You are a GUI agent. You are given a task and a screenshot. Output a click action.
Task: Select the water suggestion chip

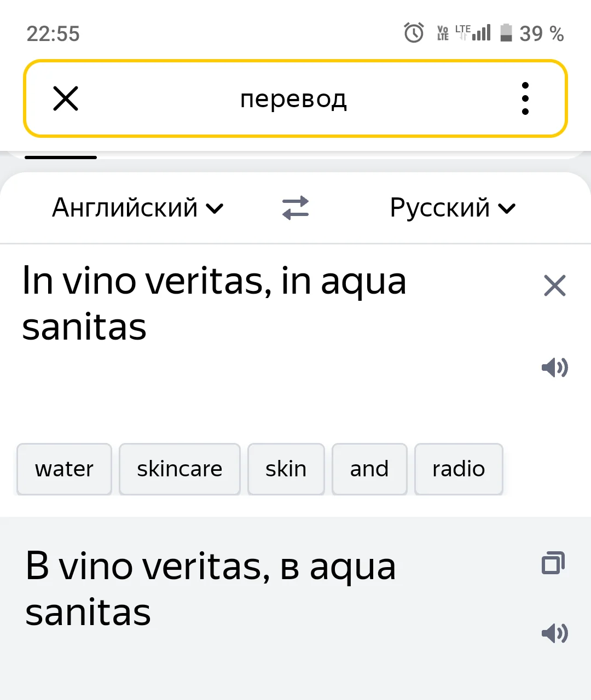coord(63,469)
